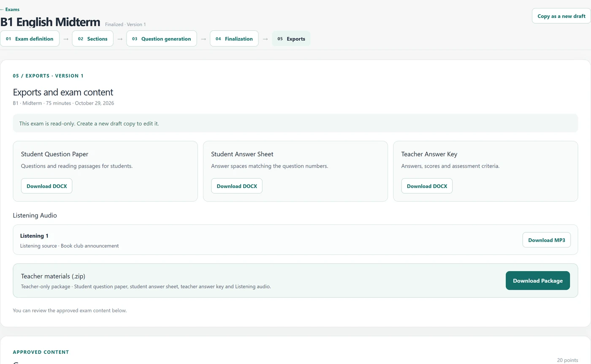Image resolution: width=591 pixels, height=364 pixels.
Task: Download Student Answer Sheet DOCX
Action: [237, 186]
